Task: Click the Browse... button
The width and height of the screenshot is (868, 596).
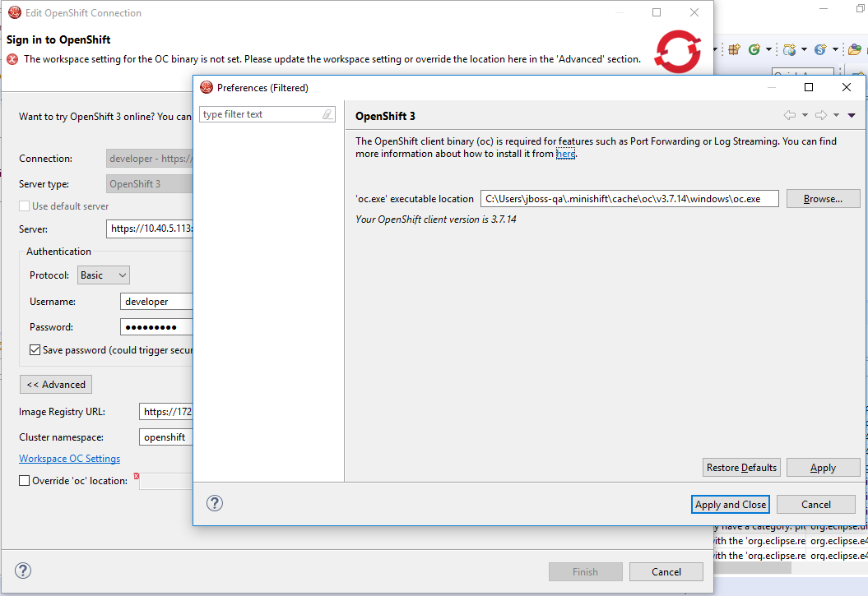Action: tap(823, 199)
